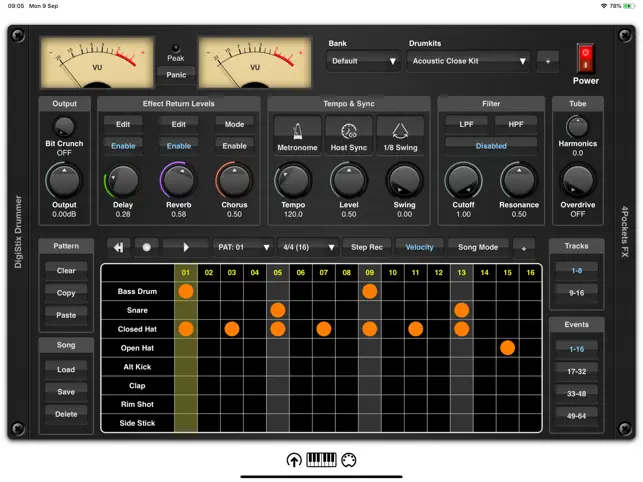643x482 pixels.
Task: Toggle Velocity editing mode
Action: [x=419, y=247]
